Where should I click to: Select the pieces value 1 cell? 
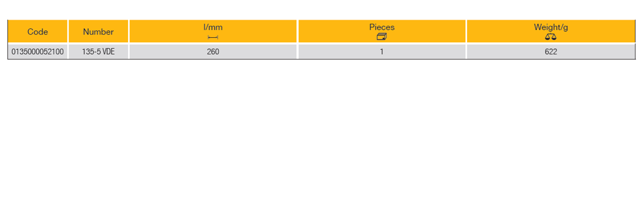382,52
